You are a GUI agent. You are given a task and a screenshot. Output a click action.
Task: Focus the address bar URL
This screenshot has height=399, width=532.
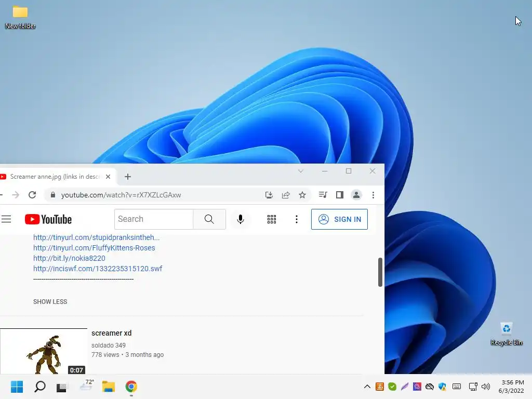click(121, 195)
